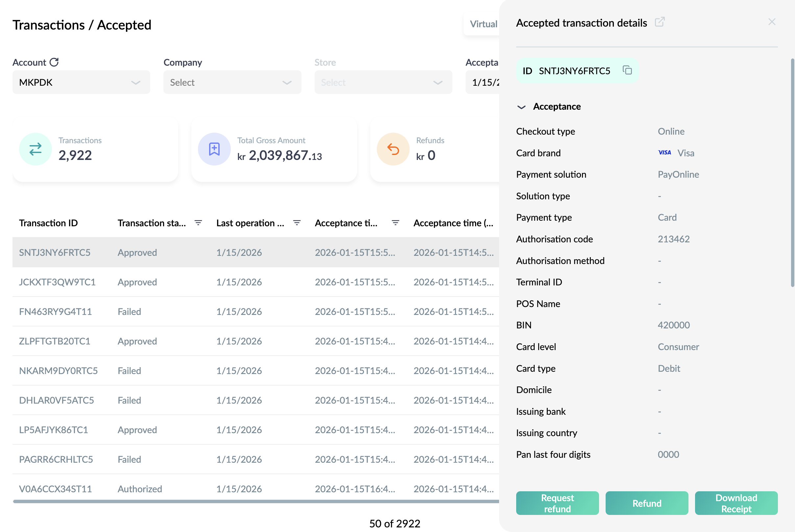Download the transaction receipt
The image size is (795, 532).
coord(736,503)
